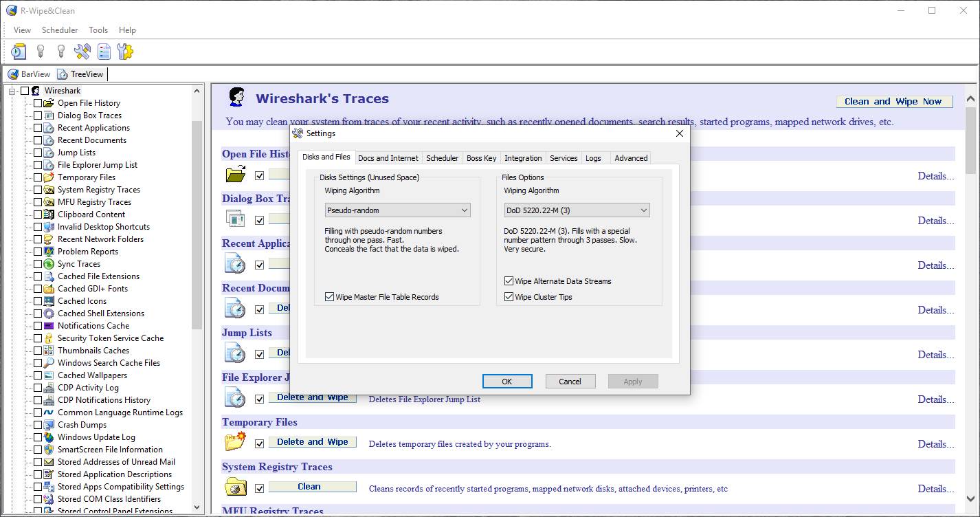Switch to the BarView tab
The image size is (980, 517).
click(30, 74)
